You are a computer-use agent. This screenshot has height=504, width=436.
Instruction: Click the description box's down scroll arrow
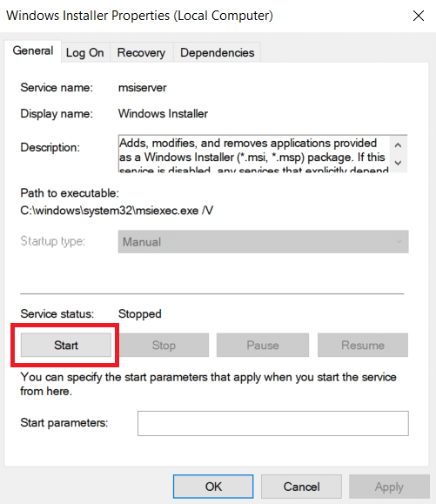pos(398,163)
